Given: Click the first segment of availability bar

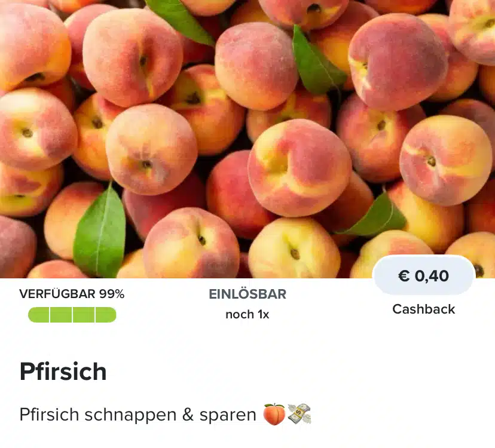Looking at the screenshot, I should pos(38,315).
